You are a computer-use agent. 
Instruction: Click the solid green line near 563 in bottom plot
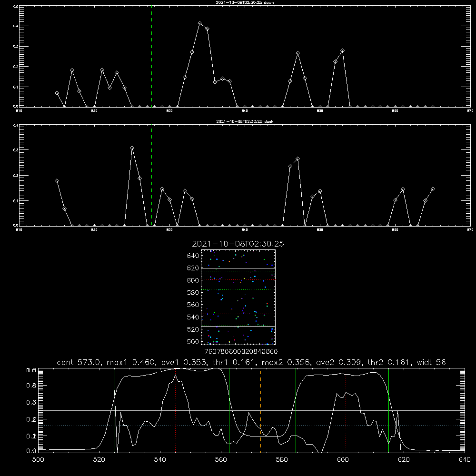[229, 410]
